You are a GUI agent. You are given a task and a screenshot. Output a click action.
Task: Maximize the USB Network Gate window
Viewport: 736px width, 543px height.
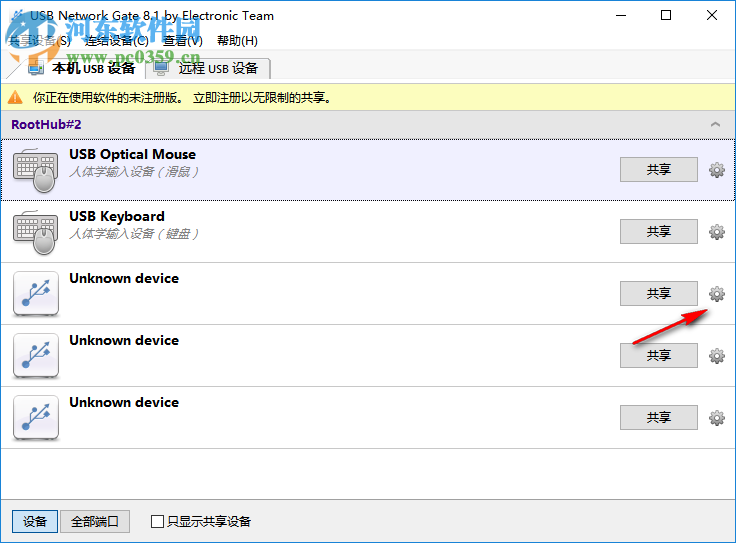point(666,15)
